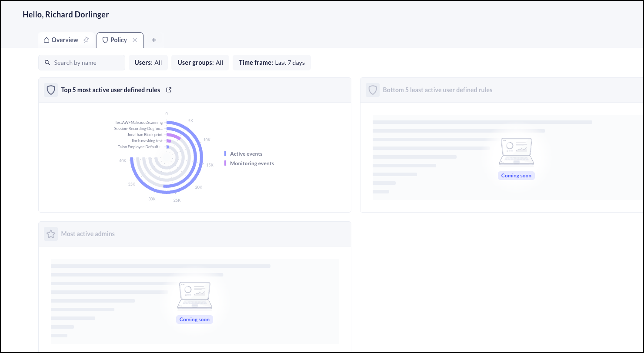The height and width of the screenshot is (353, 644).
Task: Click shield icon in Top 5 rules card
Action: click(51, 90)
